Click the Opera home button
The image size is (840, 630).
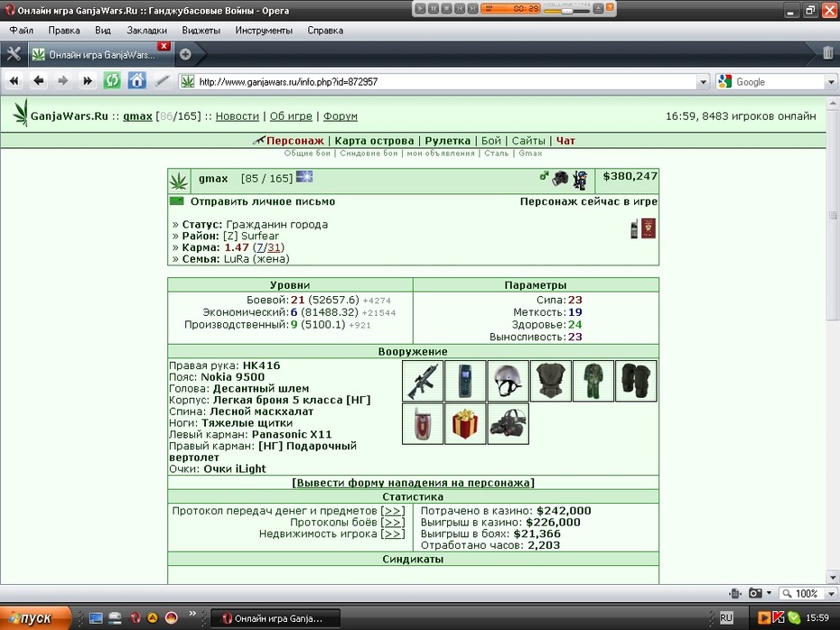pos(136,81)
